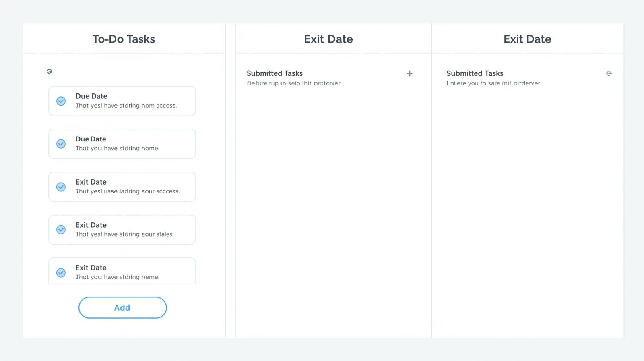This screenshot has width=644, height=361.
Task: Click the 'Enilere you to sare' subtitle text
Action: point(493,83)
